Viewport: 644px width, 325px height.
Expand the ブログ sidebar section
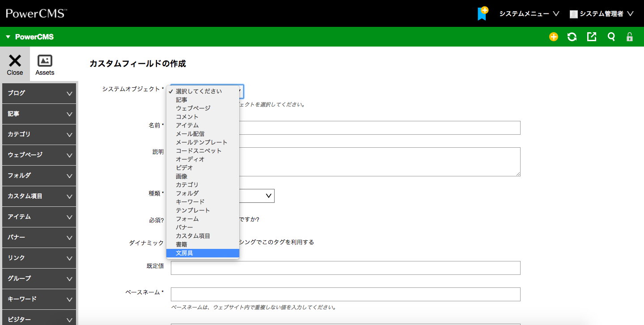point(39,93)
